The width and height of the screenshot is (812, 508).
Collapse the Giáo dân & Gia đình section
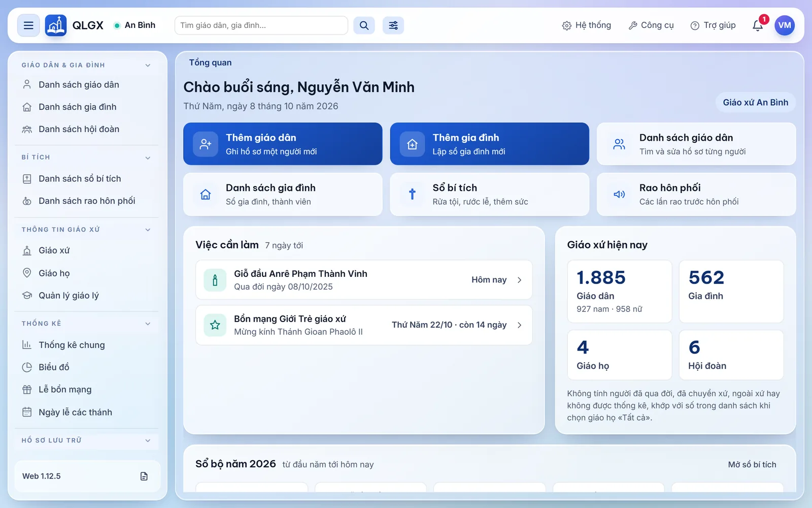tap(148, 65)
